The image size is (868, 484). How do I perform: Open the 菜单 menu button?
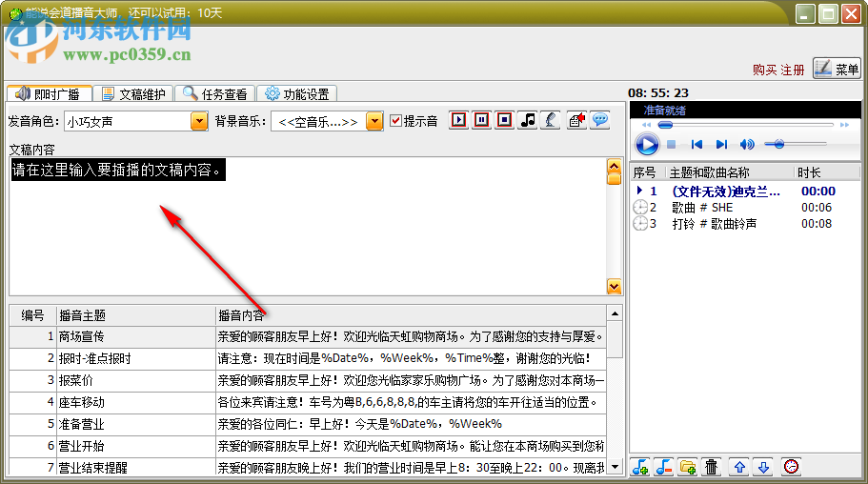coord(837,69)
